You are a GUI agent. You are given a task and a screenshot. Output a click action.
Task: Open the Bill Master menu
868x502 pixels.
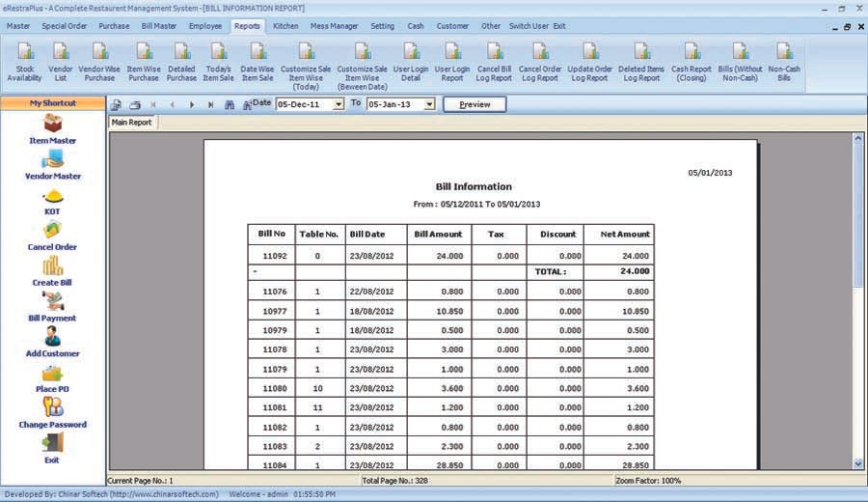click(159, 26)
